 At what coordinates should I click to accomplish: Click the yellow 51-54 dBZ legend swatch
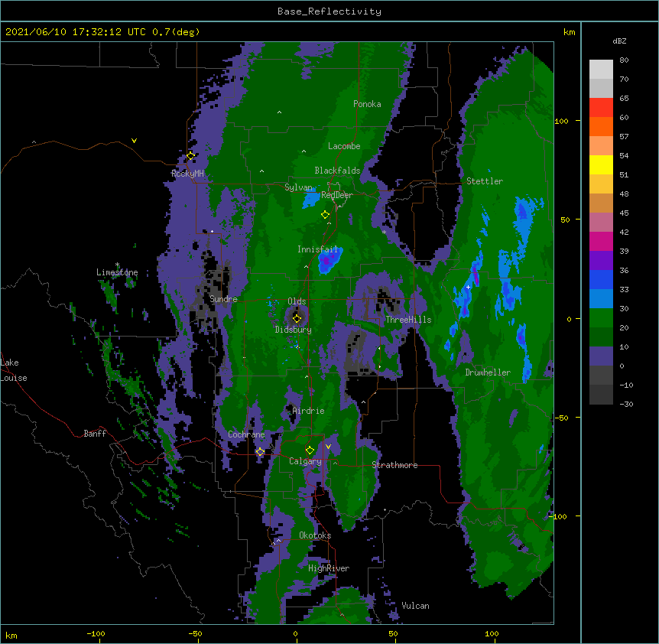[601, 165]
